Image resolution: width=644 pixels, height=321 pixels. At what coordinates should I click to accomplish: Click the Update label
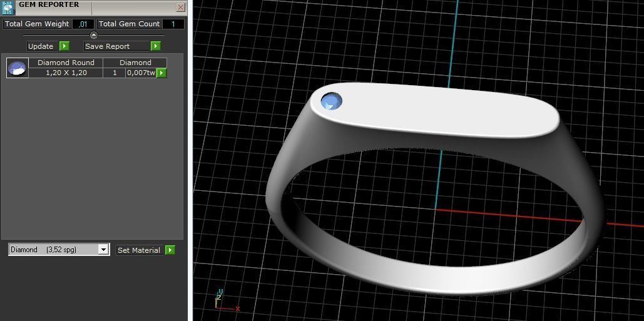click(41, 46)
